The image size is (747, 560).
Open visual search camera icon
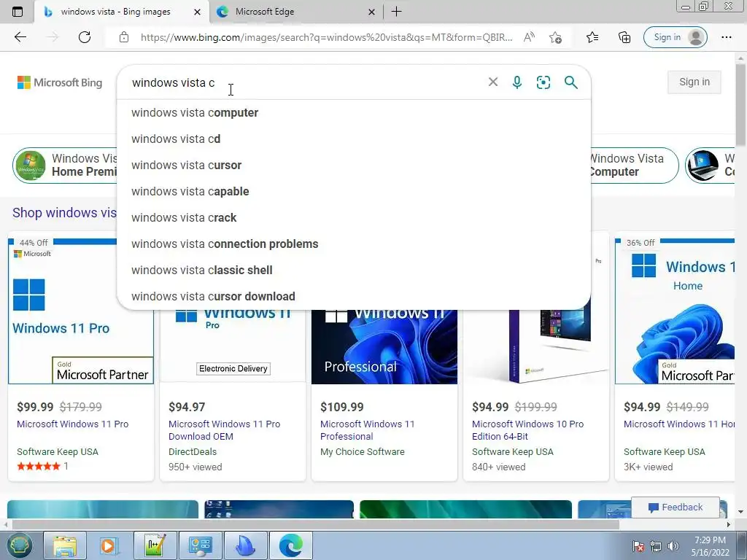coord(543,82)
